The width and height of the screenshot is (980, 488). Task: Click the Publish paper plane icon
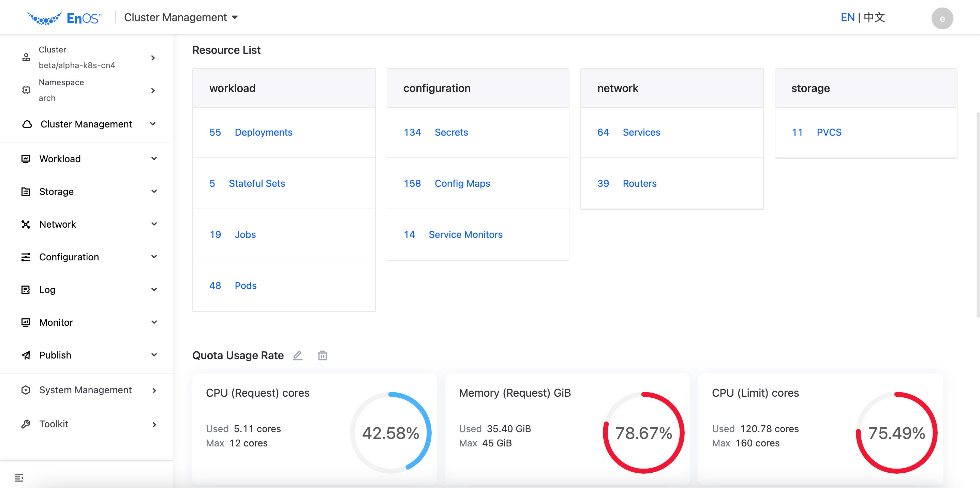coord(26,355)
